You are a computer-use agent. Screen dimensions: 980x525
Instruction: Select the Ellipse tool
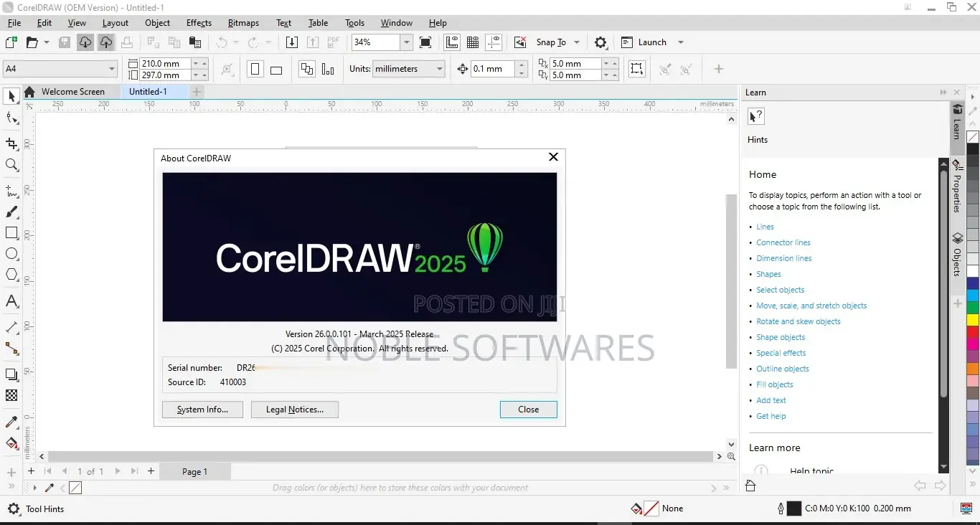pyautogui.click(x=11, y=254)
